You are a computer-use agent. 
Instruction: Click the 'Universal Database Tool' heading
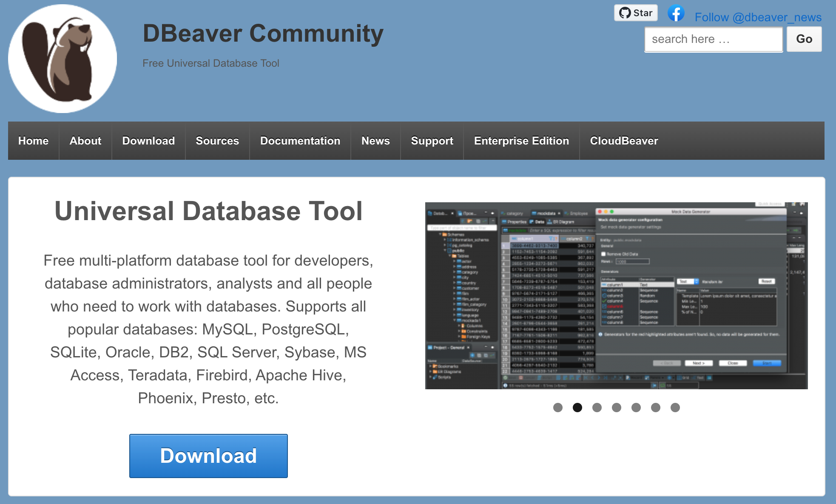(208, 211)
